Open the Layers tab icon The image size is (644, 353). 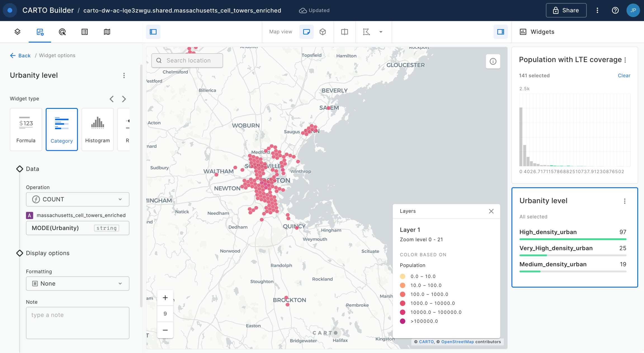17,32
